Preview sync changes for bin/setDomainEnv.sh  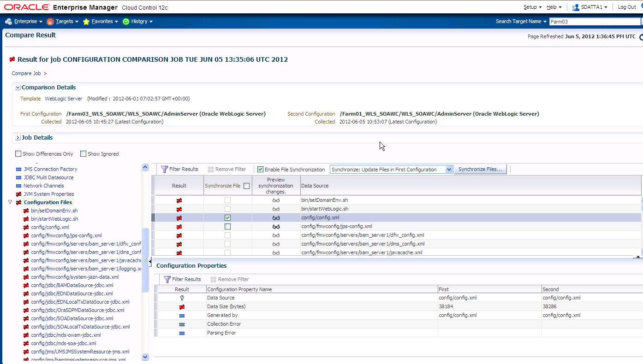click(276, 200)
